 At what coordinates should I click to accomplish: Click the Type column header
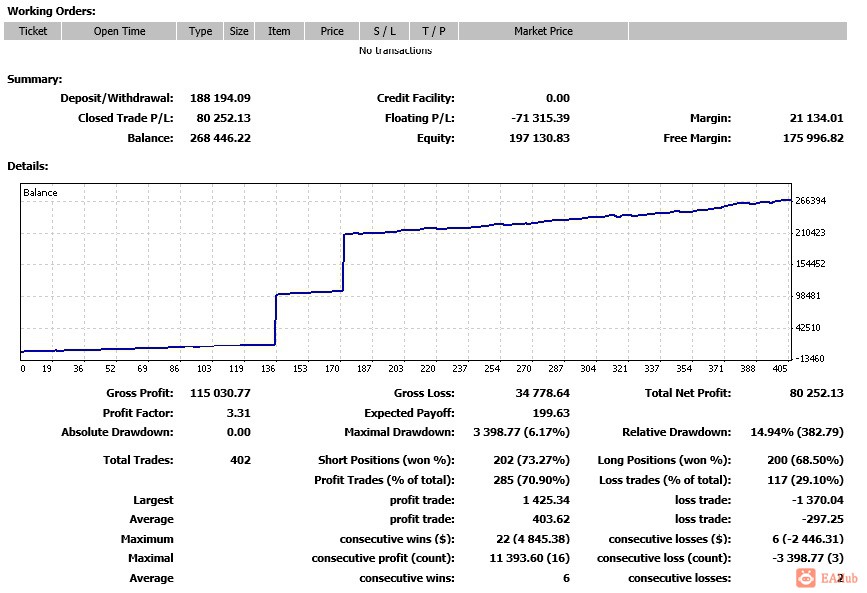[200, 31]
